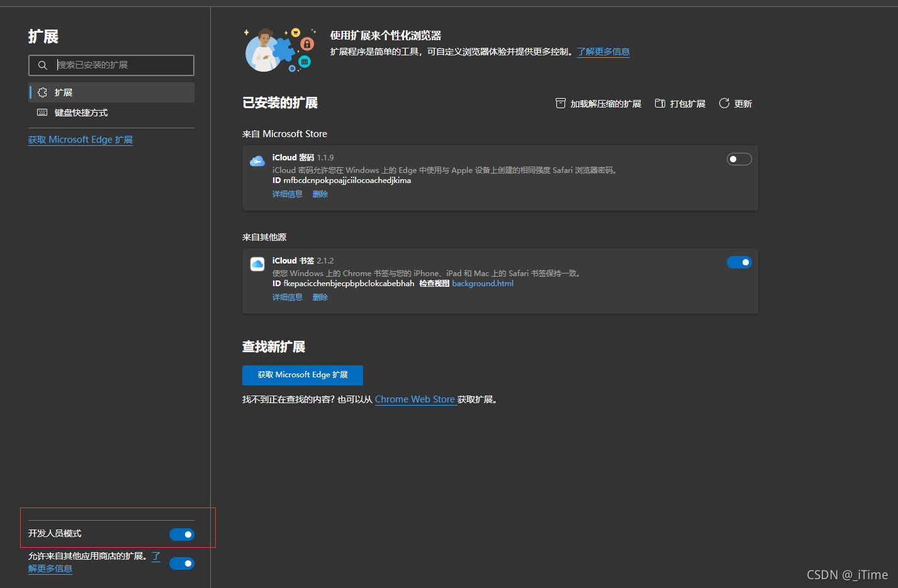The image size is (898, 588).
Task: Click the iCloud 密码 extension icon
Action: tap(257, 161)
